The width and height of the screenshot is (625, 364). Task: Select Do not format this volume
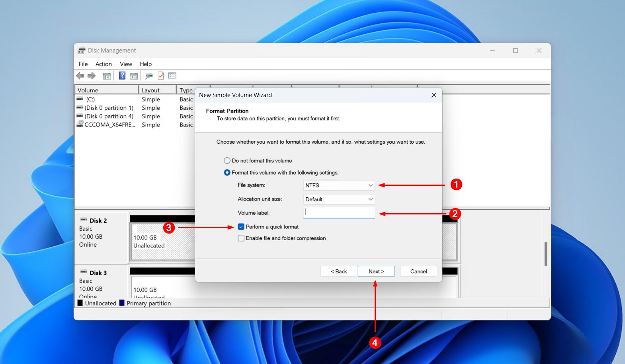227,161
